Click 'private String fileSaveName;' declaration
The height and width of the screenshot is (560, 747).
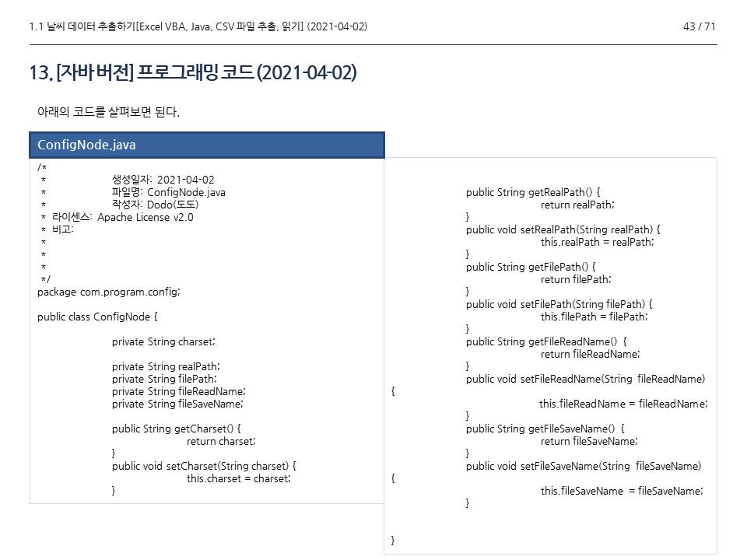tap(177, 404)
